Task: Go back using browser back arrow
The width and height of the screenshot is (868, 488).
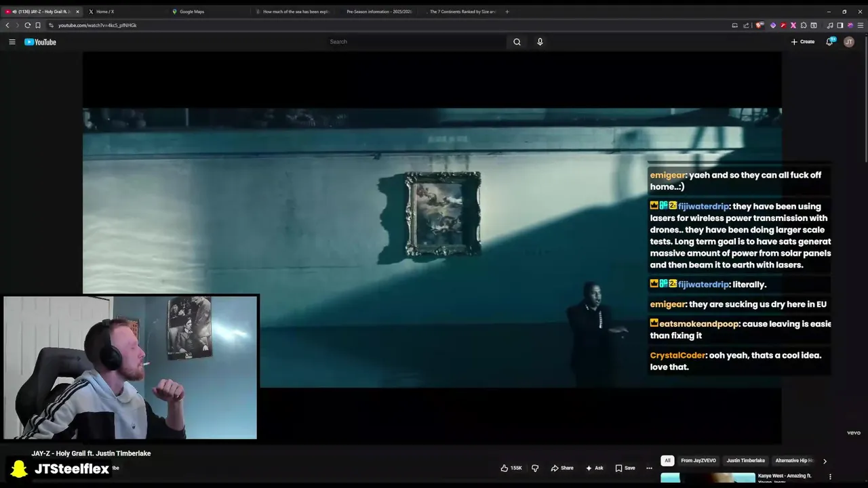Action: pyautogui.click(x=7, y=25)
